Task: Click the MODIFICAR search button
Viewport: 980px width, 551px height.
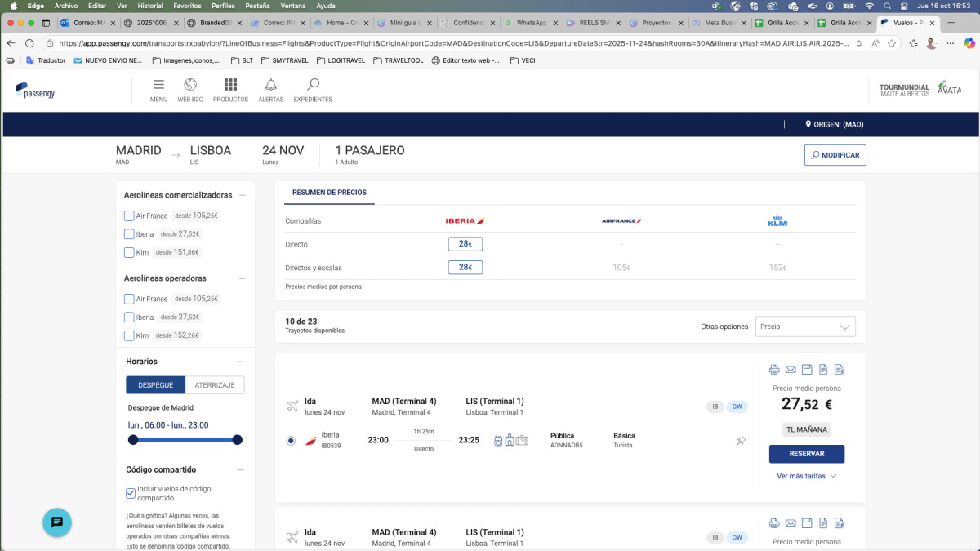Action: point(835,155)
